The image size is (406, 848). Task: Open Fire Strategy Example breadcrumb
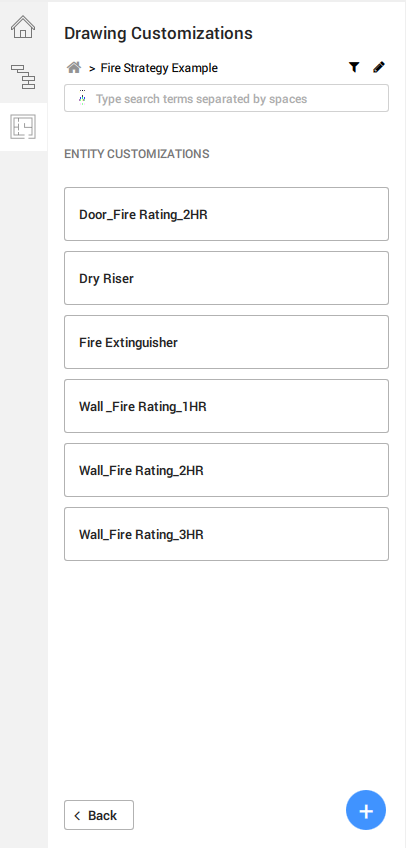159,68
